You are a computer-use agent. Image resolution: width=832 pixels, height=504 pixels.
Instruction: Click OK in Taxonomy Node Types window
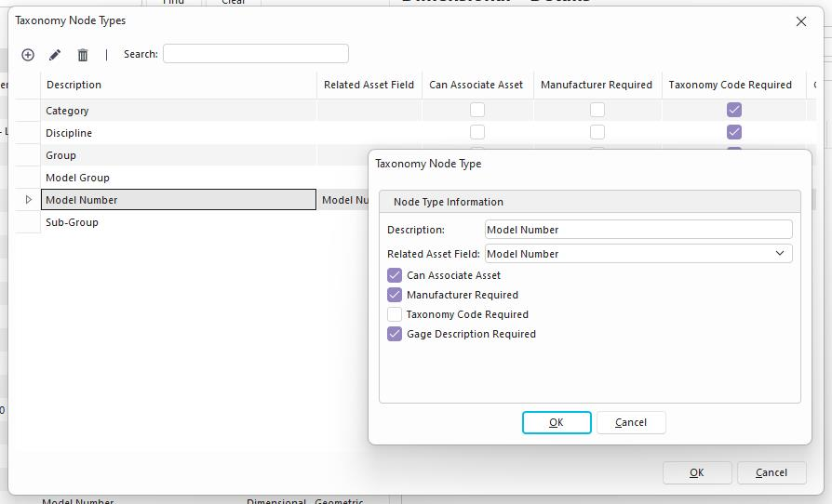(x=696, y=472)
